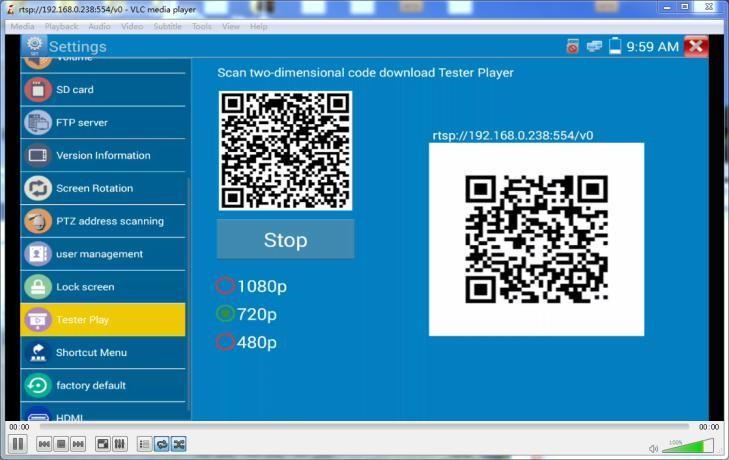The image size is (729, 460).
Task: Open the Tools menu
Action: (202, 27)
